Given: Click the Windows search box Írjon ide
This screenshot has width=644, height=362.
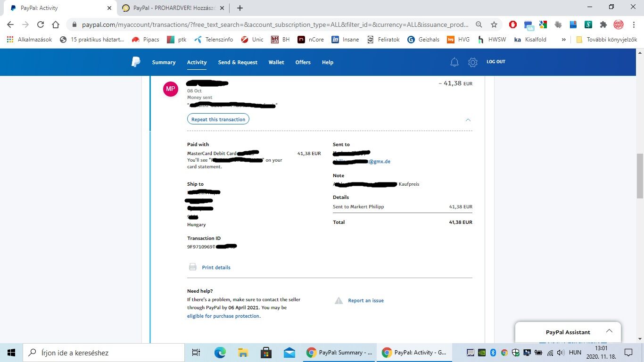Looking at the screenshot, I should click(104, 353).
